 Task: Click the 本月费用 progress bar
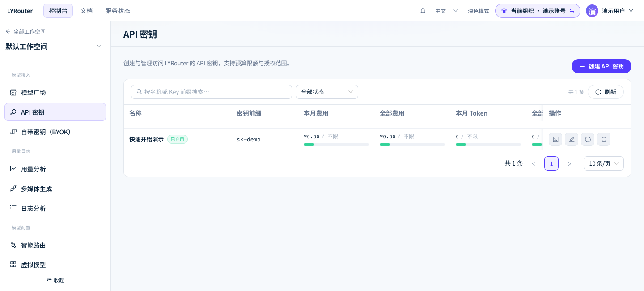(x=336, y=145)
